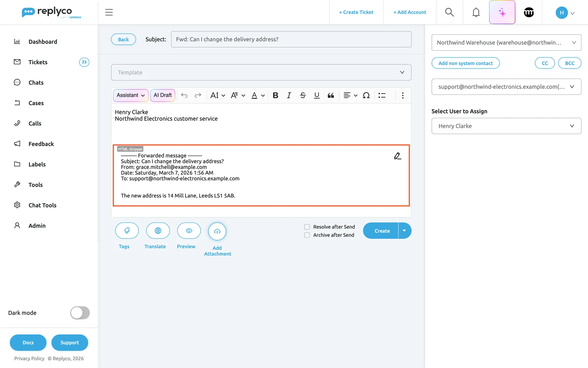The width and height of the screenshot is (588, 368).
Task: Apply strikethrough formatting
Action: [x=303, y=95]
